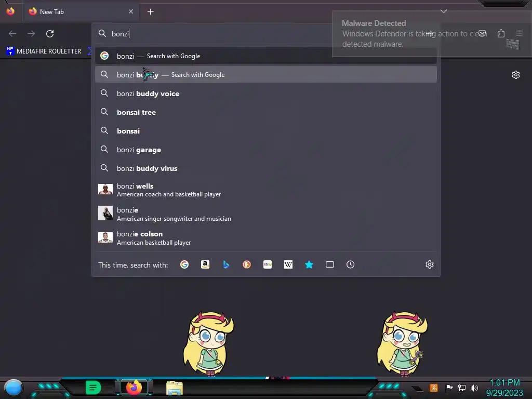Image resolution: width=532 pixels, height=399 pixels.
Task: Search bookmarks with the star icon
Action: 309,264
